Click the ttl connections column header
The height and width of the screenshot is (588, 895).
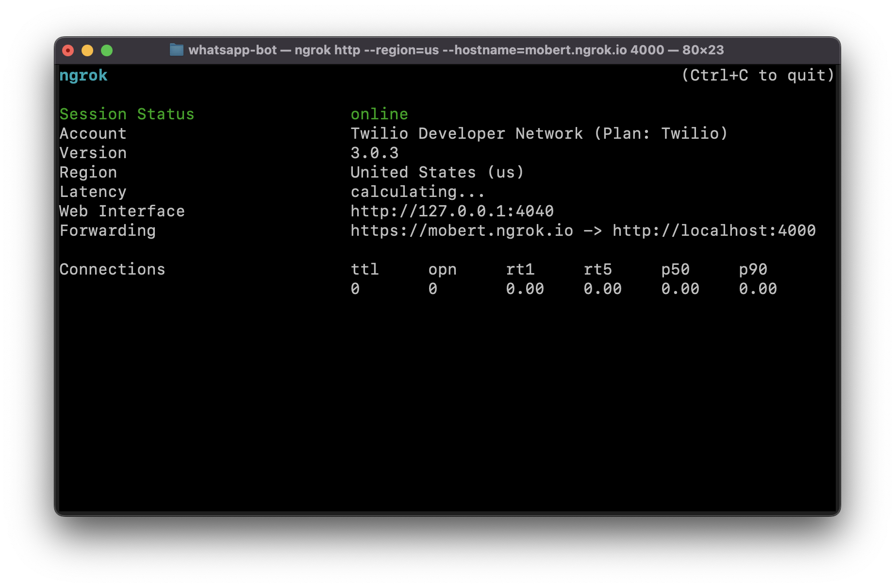365,270
